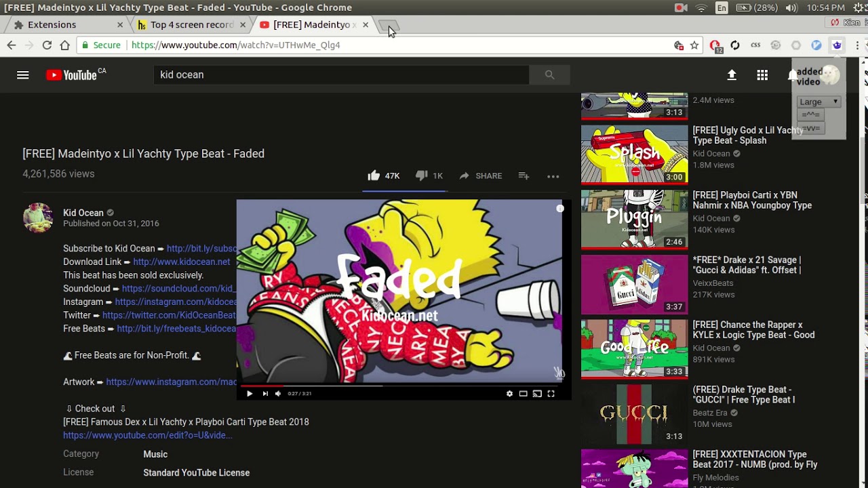
Task: Switch to Top 4 screen recorder tab
Action: pyautogui.click(x=192, y=24)
